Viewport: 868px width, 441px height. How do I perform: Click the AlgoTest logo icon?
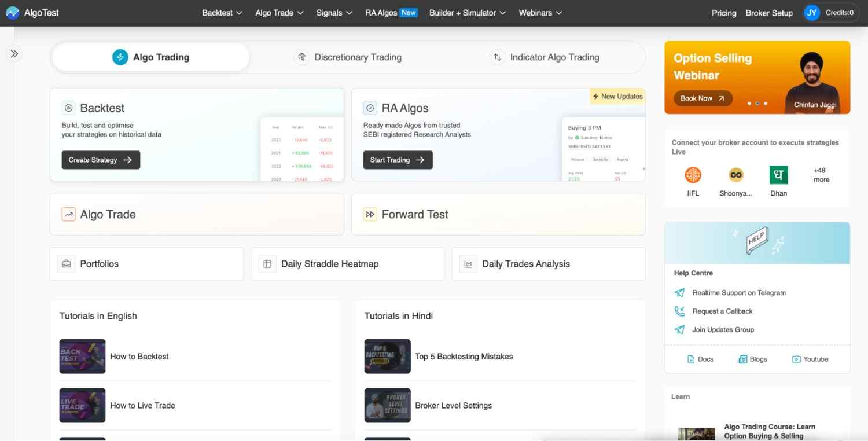[12, 13]
